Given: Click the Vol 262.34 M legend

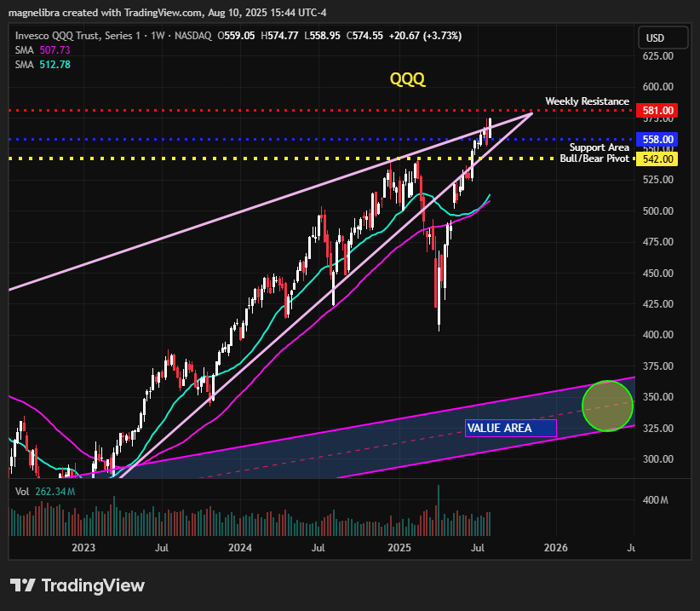Looking at the screenshot, I should (45, 492).
